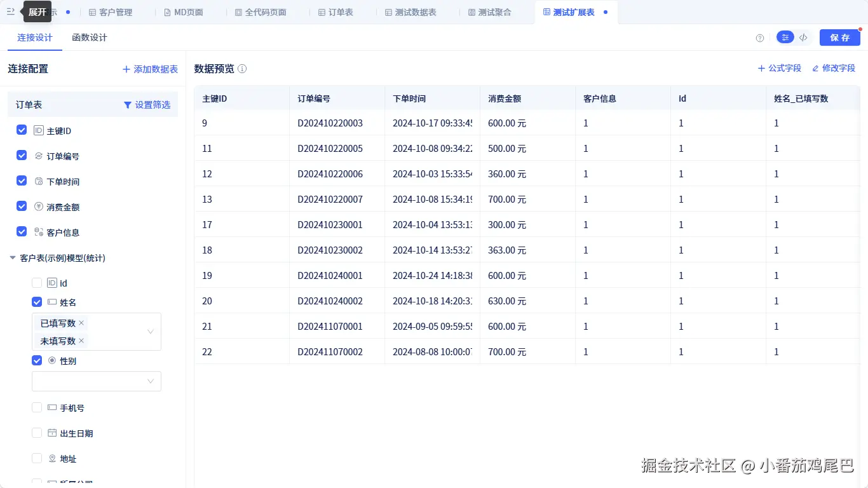Screen dimensions: 868x488
Task: Switch to code view toggle
Action: point(803,37)
